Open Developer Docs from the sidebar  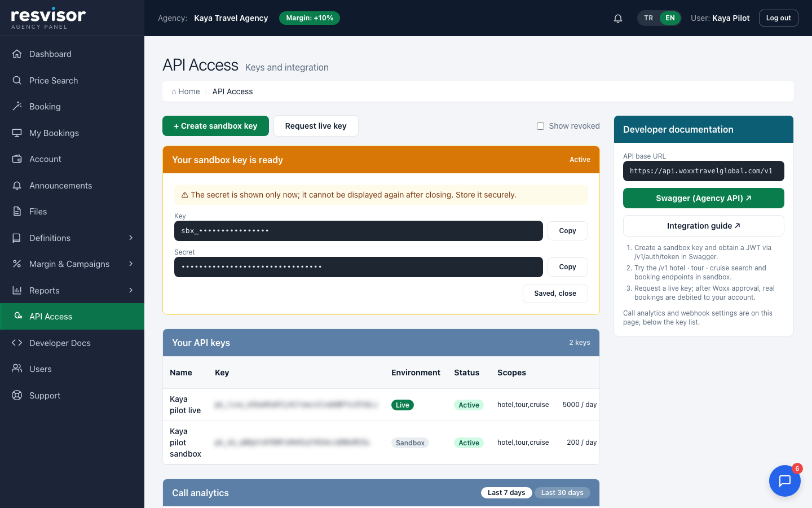pos(72,343)
